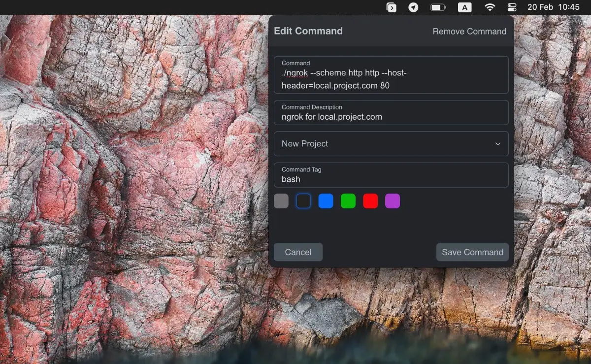Open the app's terminal command menu bar icon

click(391, 7)
